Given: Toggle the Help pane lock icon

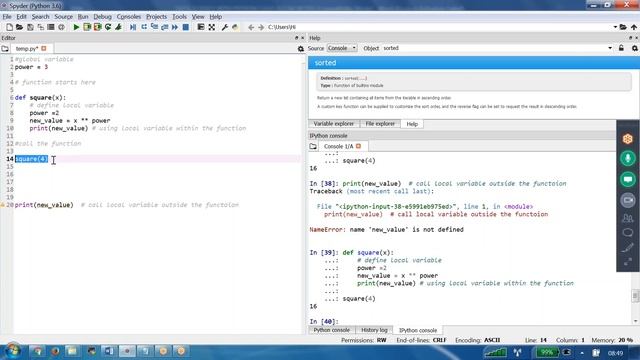Looking at the screenshot, I should 621,48.
